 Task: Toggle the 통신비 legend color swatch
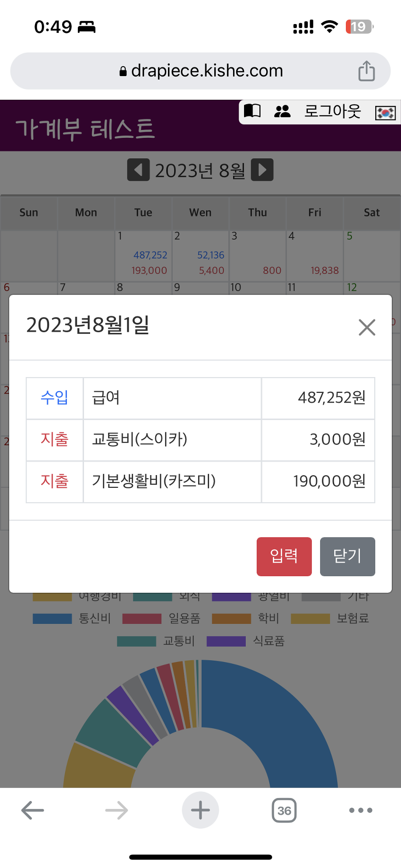coord(52,619)
